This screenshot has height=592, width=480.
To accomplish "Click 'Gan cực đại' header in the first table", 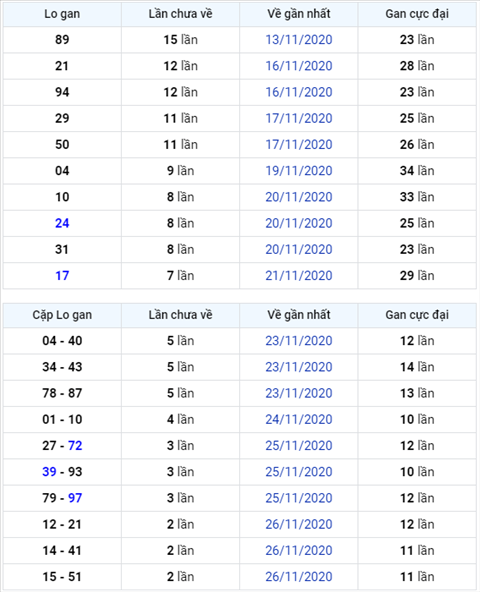I will coord(417,14).
